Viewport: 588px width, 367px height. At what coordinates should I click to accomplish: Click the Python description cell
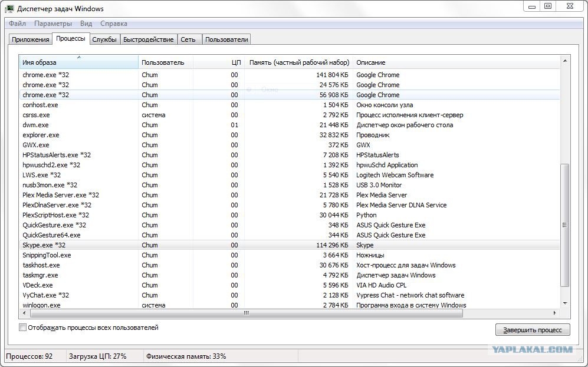(366, 215)
